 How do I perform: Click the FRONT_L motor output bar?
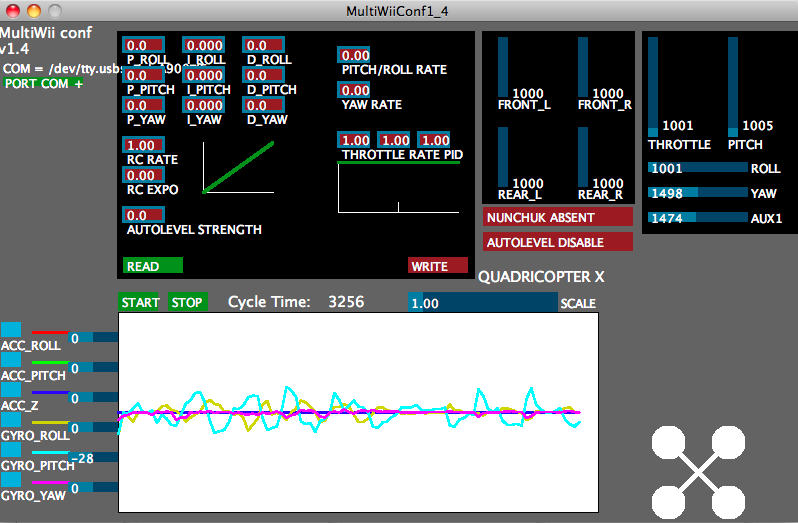503,67
